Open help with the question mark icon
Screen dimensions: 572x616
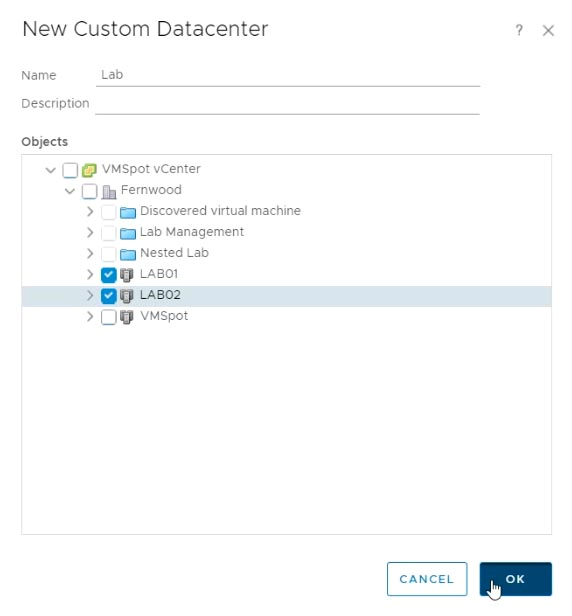point(519,30)
